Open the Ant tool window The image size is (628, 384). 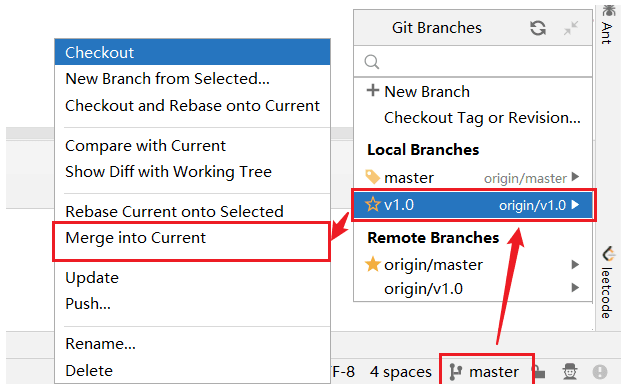tap(608, 25)
